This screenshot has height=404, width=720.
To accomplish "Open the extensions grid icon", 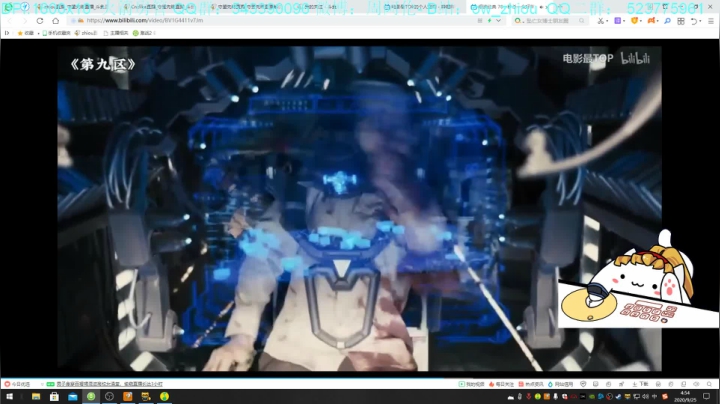I will pos(681,21).
